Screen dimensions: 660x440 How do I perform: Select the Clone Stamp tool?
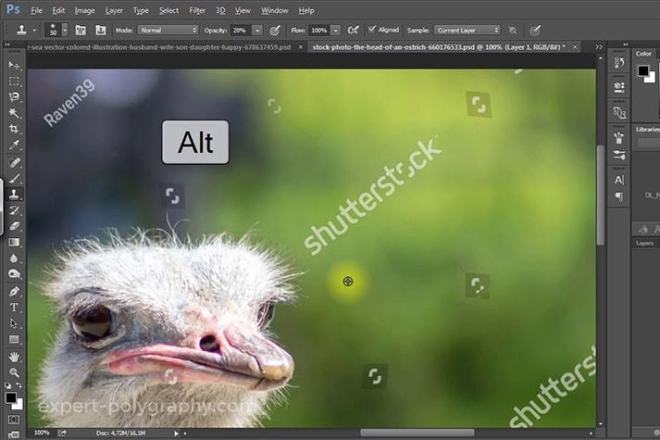pyautogui.click(x=14, y=194)
